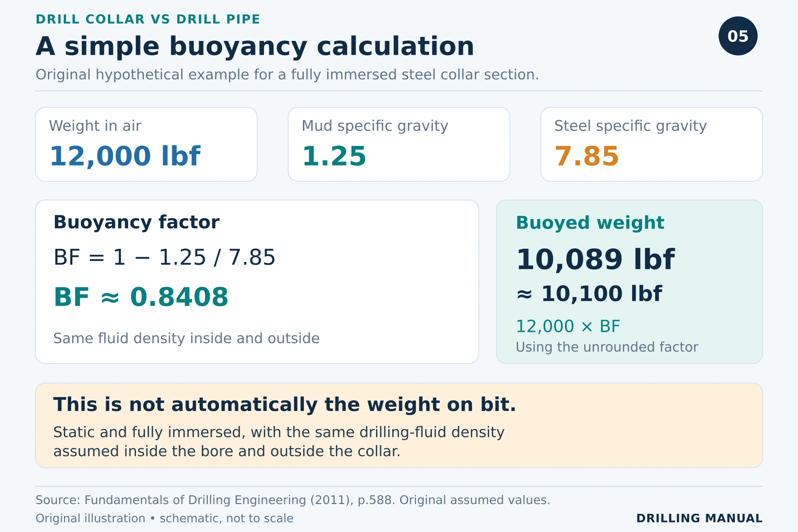Click the 'DRILLING MANUAL' footer label

pos(699,518)
